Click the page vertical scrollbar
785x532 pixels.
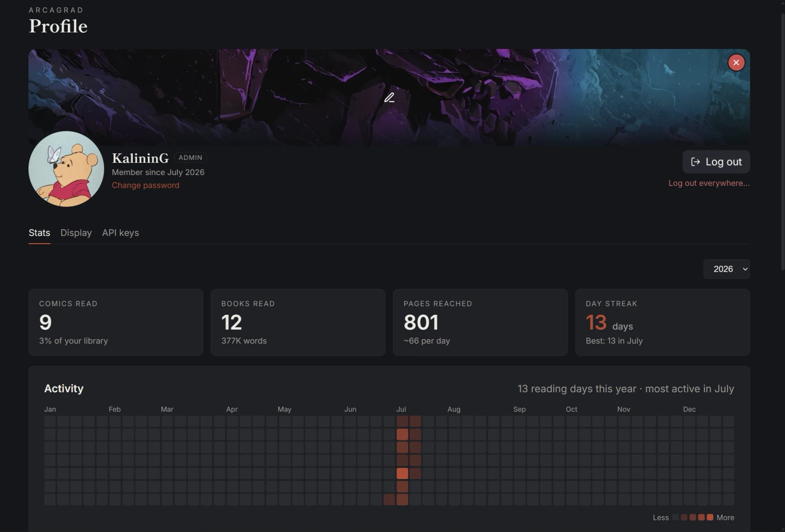point(783,142)
